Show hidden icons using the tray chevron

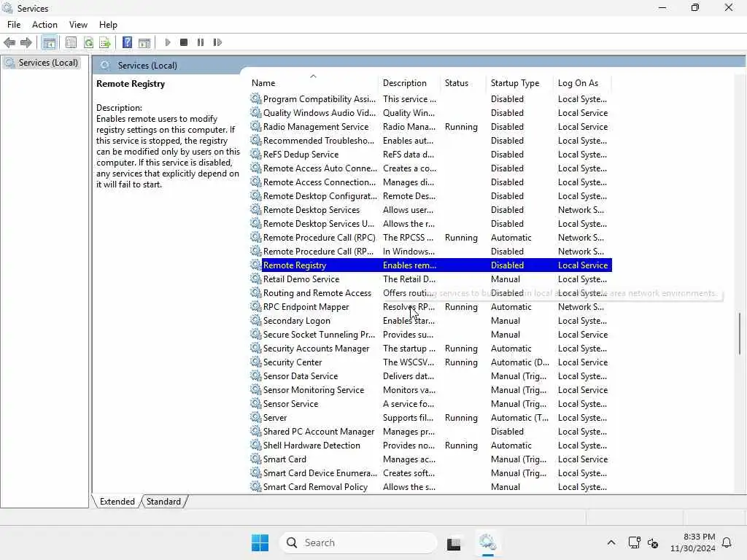tap(611, 542)
